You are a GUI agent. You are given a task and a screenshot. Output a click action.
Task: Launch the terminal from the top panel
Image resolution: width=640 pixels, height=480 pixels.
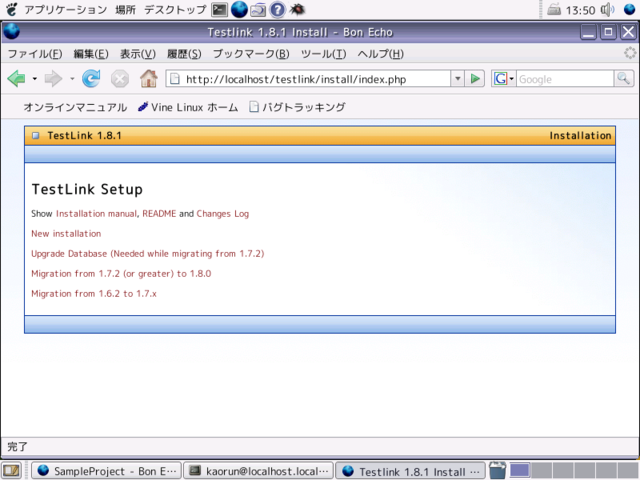pyautogui.click(x=219, y=9)
